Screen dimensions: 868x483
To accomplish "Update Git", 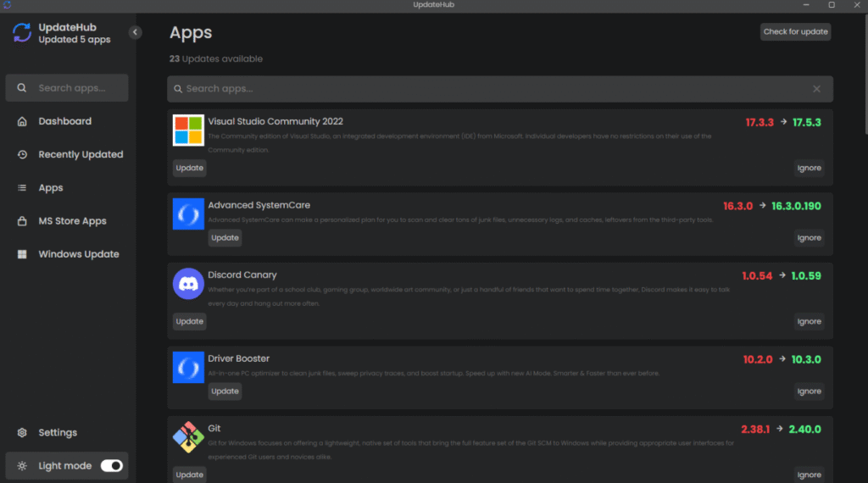I will tap(189, 475).
